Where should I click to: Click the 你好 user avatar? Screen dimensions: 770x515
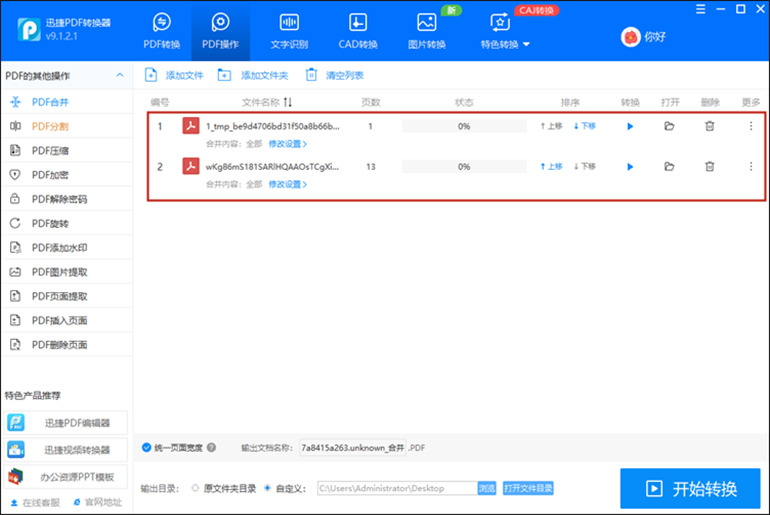click(x=631, y=37)
